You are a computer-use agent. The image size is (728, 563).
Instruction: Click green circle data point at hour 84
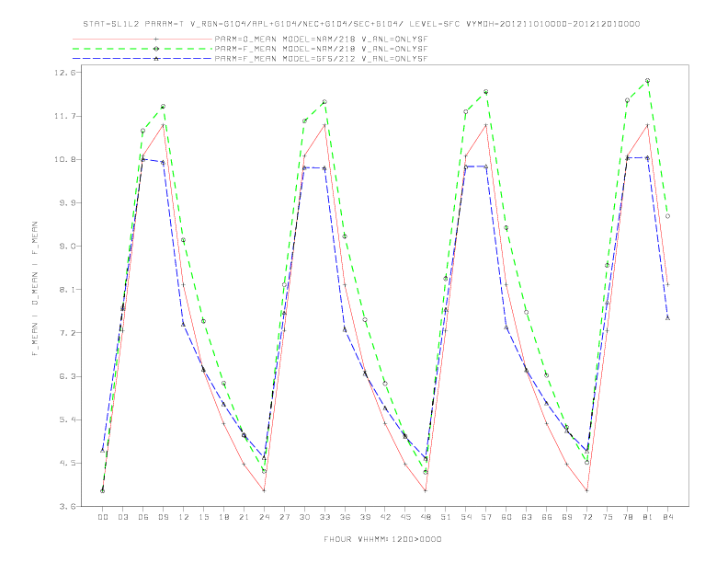(x=667, y=216)
